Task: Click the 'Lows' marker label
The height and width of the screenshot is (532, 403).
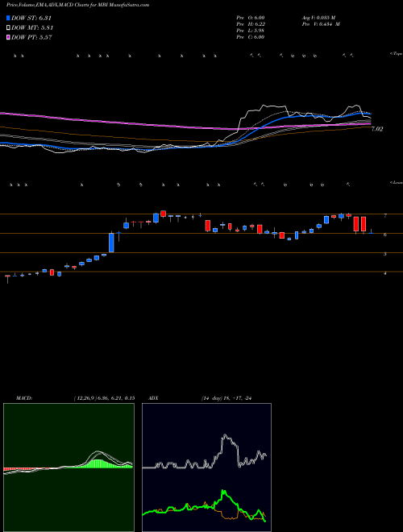Action: click(397, 182)
